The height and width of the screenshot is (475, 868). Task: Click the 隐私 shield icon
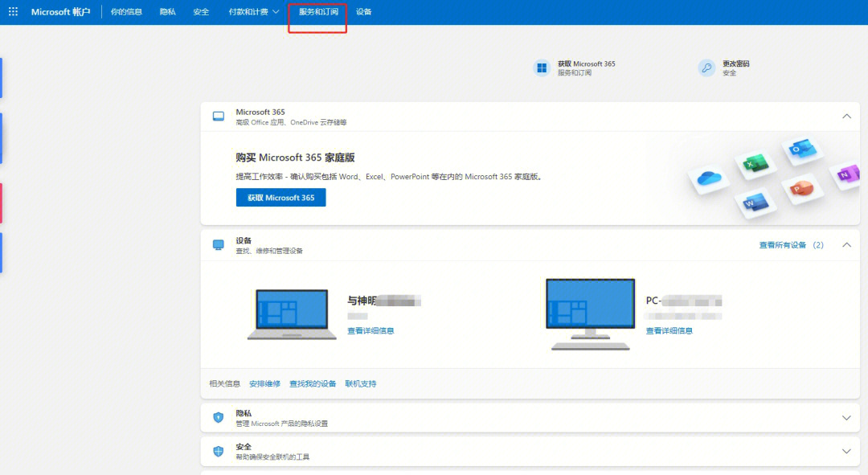pos(219,417)
